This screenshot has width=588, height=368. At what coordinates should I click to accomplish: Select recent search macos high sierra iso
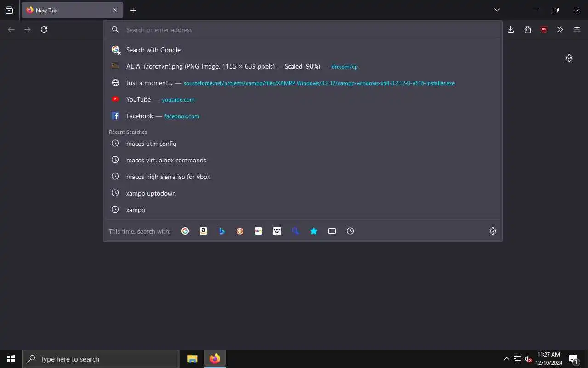coord(303,177)
